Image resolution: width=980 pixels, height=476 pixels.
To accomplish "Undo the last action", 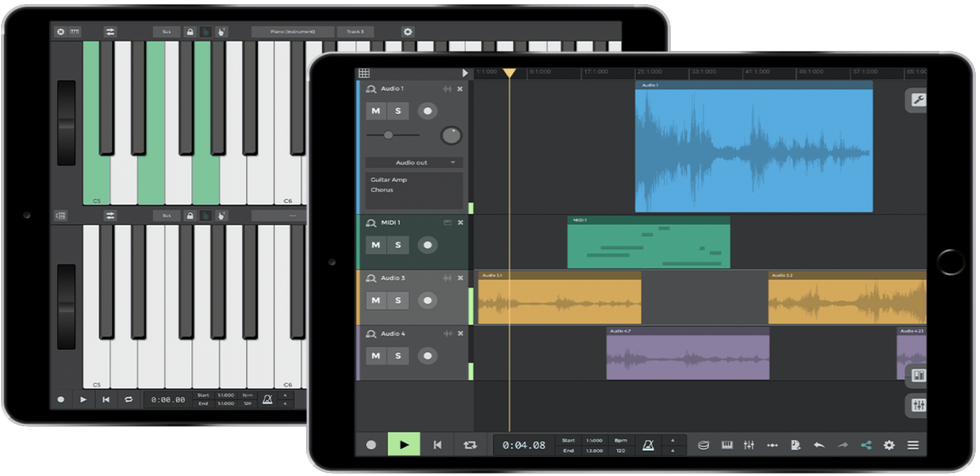I will [x=819, y=444].
